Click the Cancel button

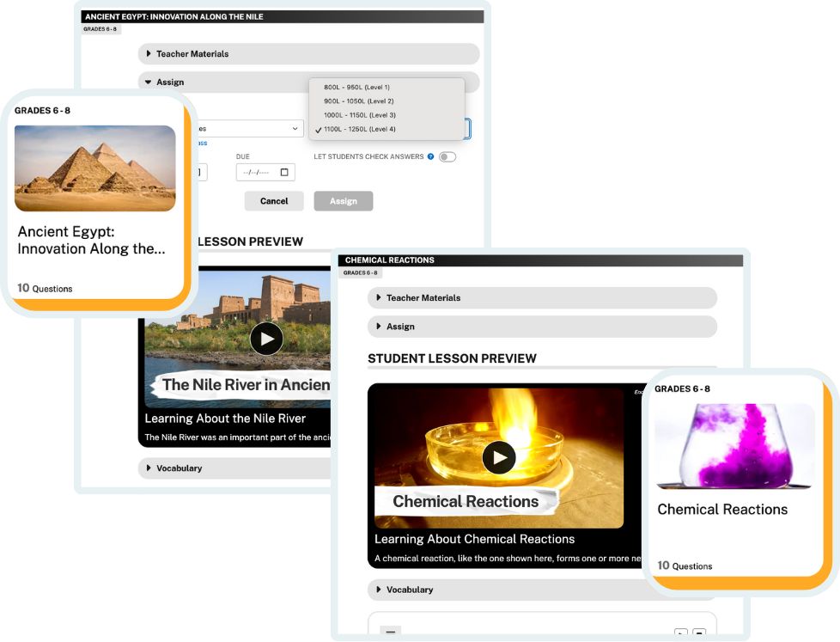[274, 201]
